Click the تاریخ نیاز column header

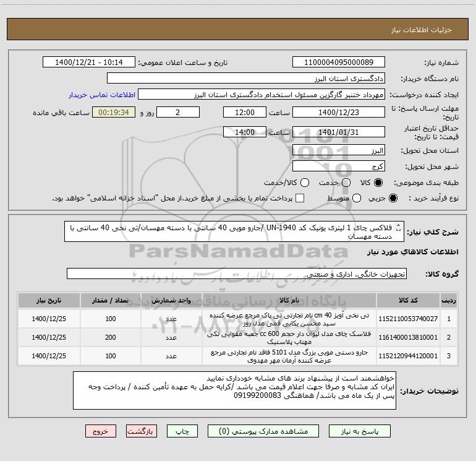click(49, 300)
